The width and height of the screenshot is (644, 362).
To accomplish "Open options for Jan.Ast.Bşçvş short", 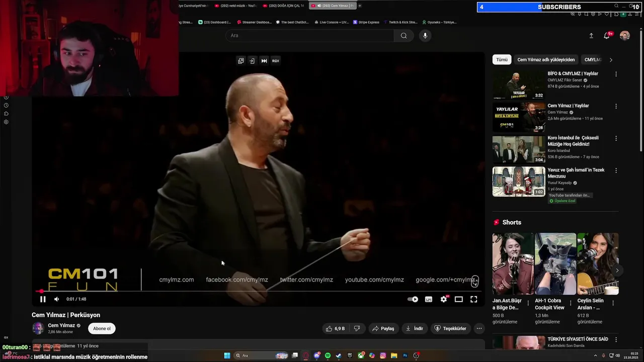I will pos(528,303).
